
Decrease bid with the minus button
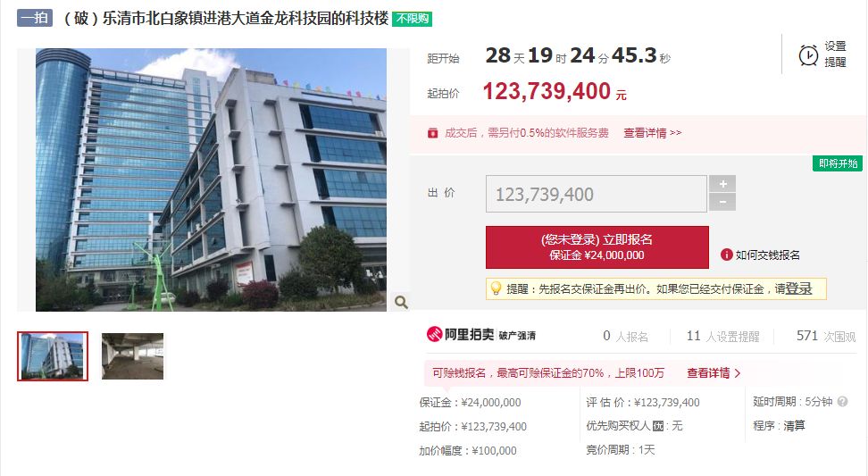tap(722, 202)
